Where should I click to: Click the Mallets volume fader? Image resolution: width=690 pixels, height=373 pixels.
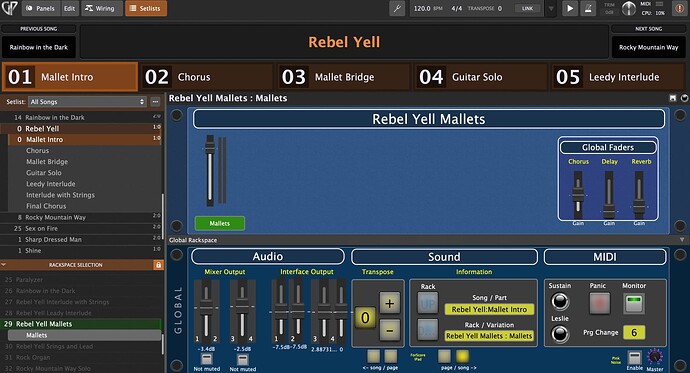pyautogui.click(x=210, y=171)
